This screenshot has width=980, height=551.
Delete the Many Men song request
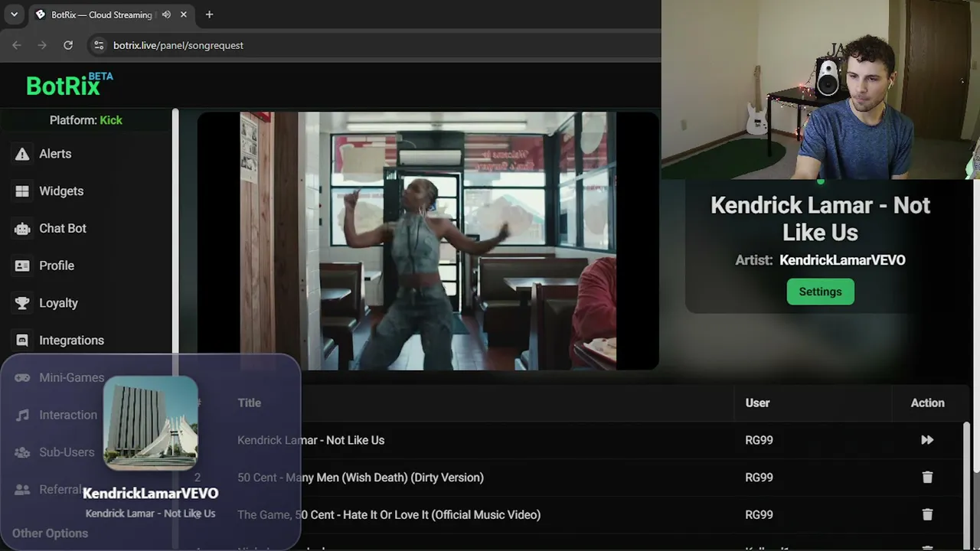coord(927,478)
